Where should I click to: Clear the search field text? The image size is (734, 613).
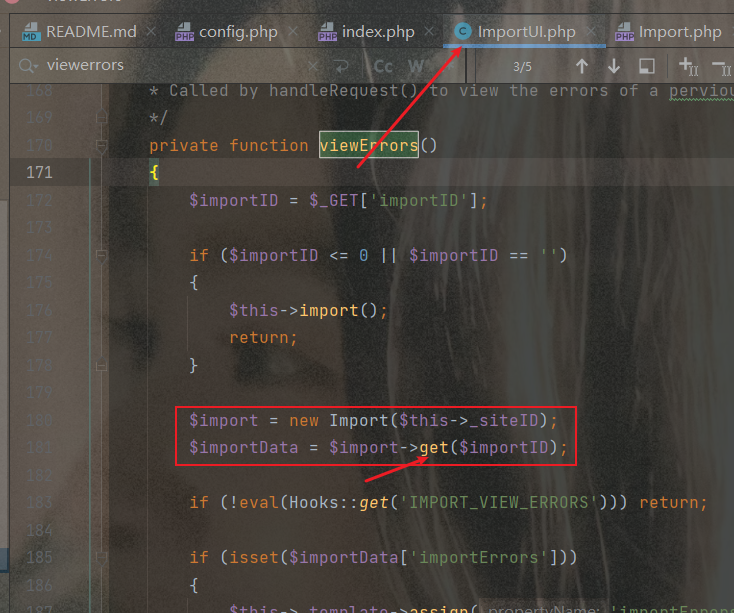pos(313,66)
